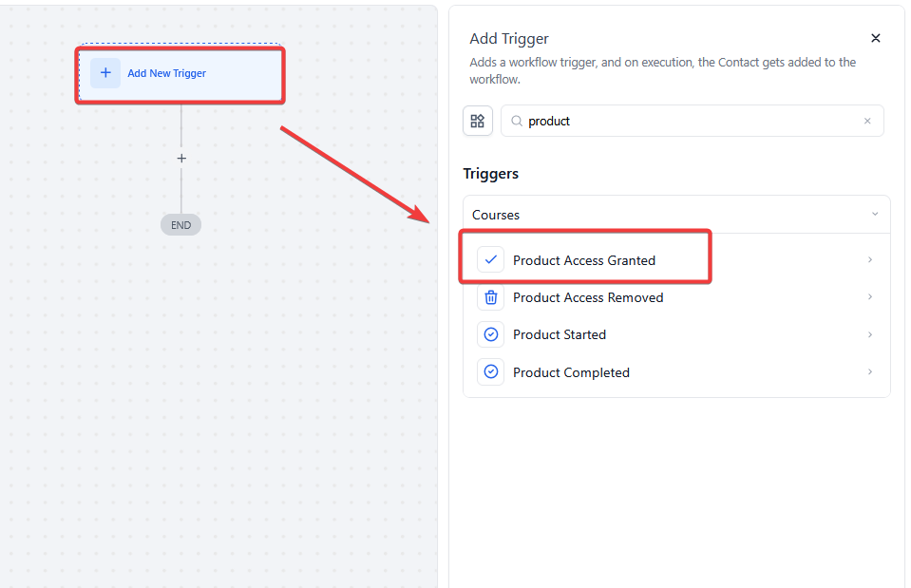Click the Product Access Granted checkmark icon
The height and width of the screenshot is (588, 911).
[x=491, y=259]
